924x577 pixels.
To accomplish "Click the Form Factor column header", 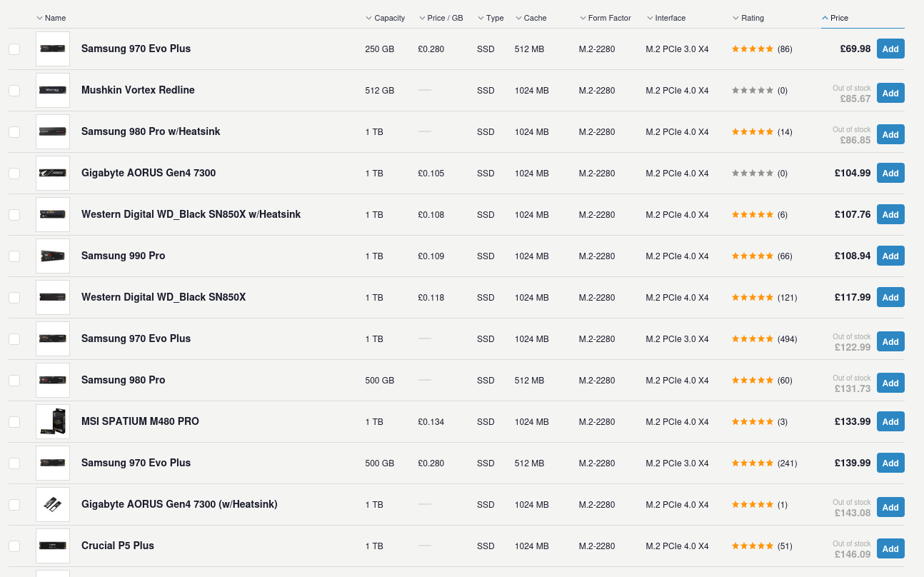I will click(609, 18).
